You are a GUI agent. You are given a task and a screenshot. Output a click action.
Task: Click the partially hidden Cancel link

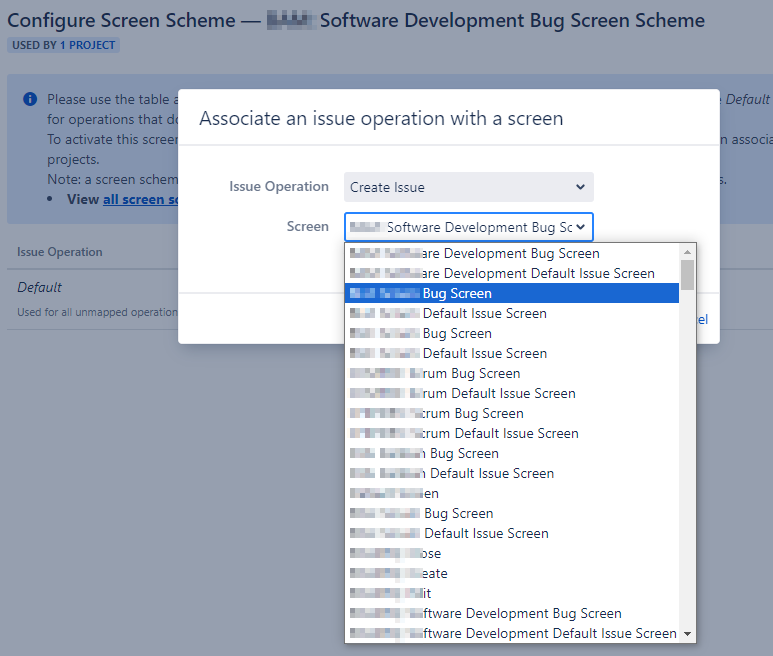[x=704, y=319]
